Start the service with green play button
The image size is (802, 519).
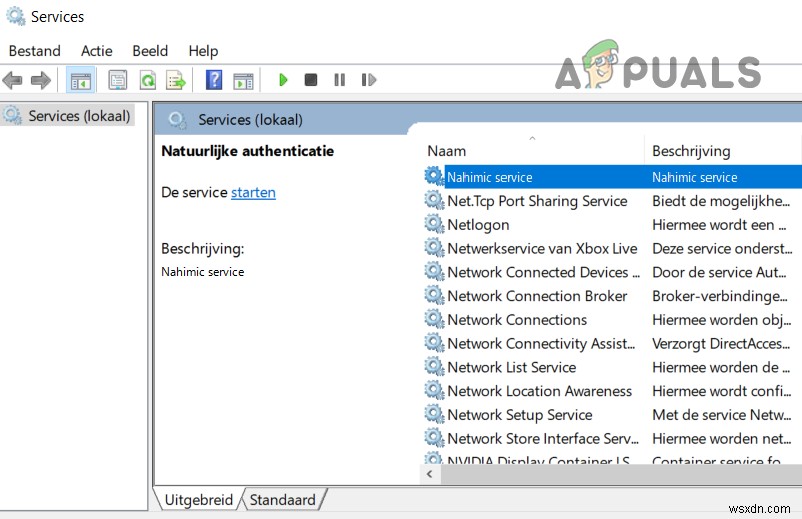pos(283,80)
